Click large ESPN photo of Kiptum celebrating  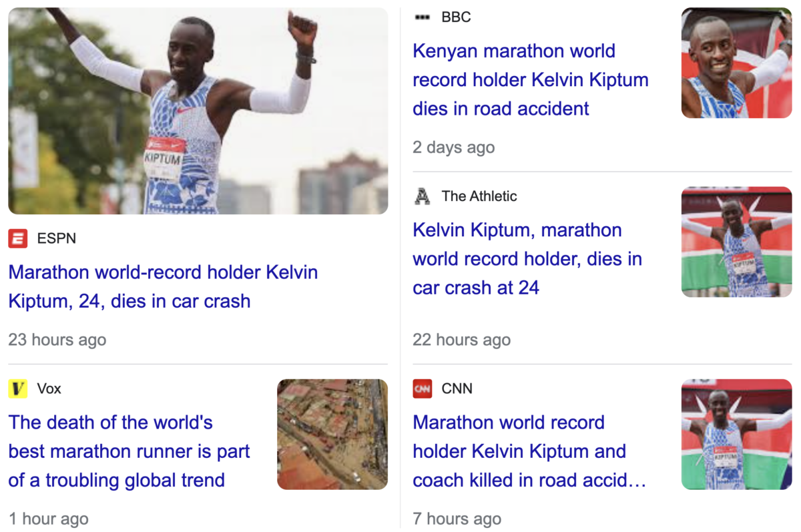pos(198,111)
